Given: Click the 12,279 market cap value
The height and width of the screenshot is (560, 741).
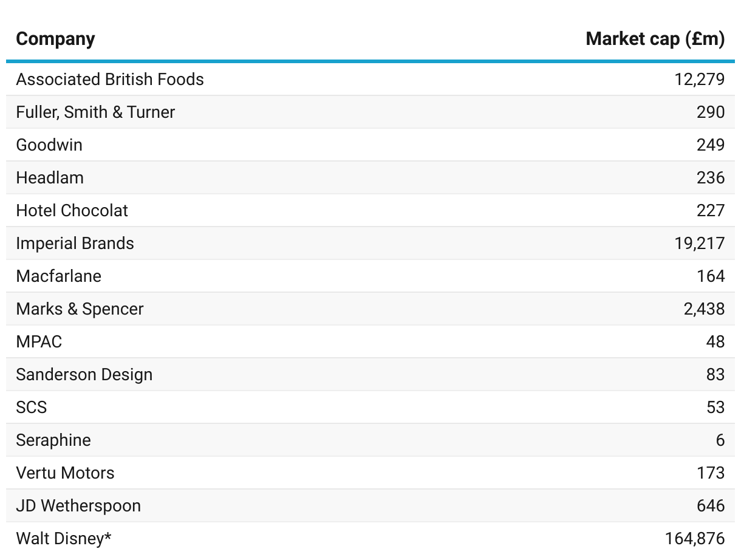Looking at the screenshot, I should [699, 79].
